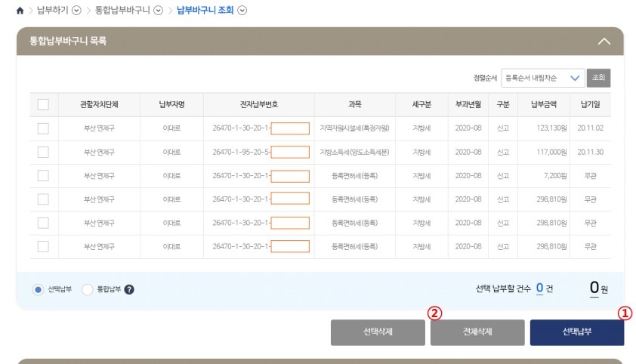Viewport: 636px width, 364px height.
Task: Collapse the 통합납부바구니 목록 panel
Action: click(x=604, y=42)
